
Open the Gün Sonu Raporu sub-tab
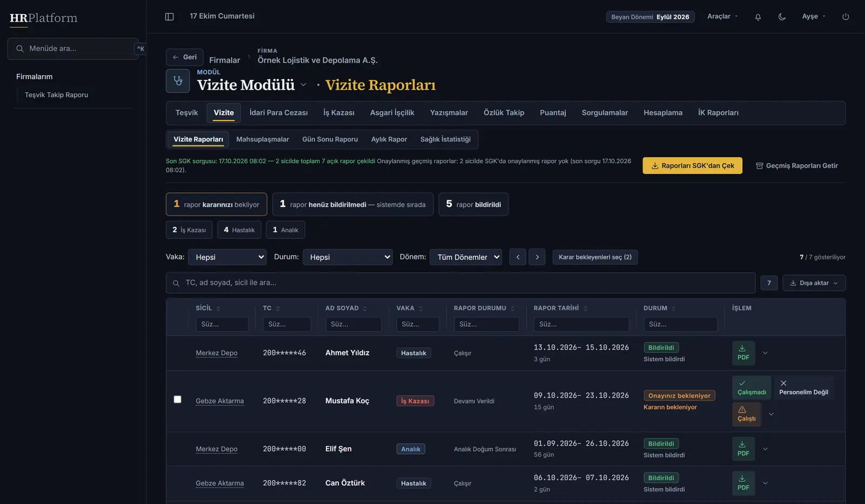pos(330,139)
